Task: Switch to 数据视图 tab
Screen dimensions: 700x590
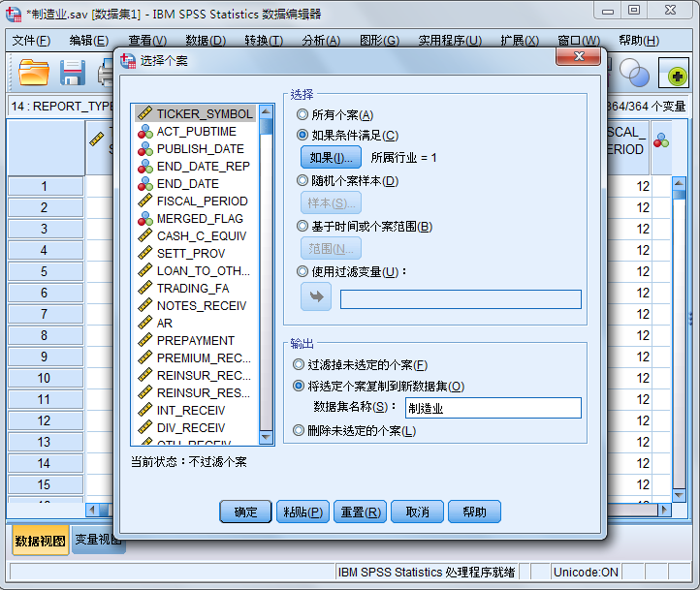Action: pos(40,541)
